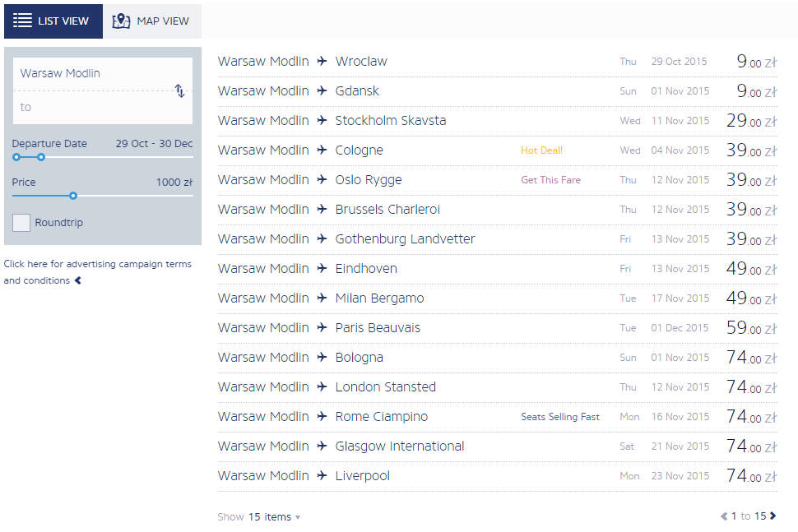Click the plane icon in the Eindhoven row
Screen dimensions: 798x532
[x=322, y=268]
